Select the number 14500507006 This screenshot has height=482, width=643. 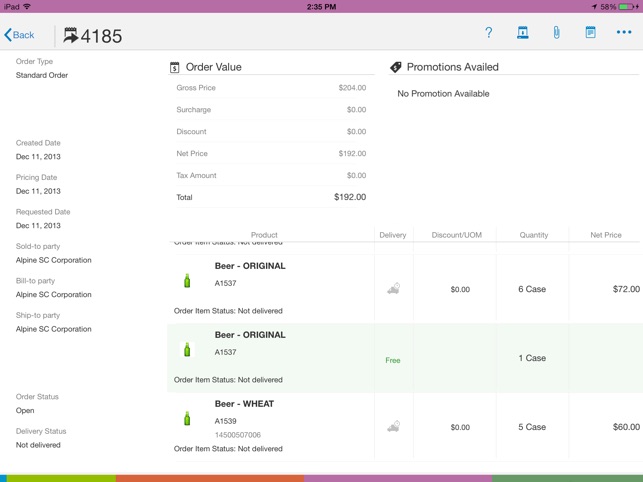point(238,435)
